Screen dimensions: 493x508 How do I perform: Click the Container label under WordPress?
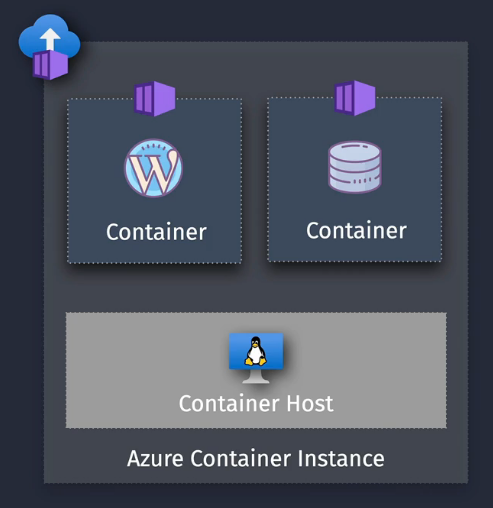coord(156,232)
